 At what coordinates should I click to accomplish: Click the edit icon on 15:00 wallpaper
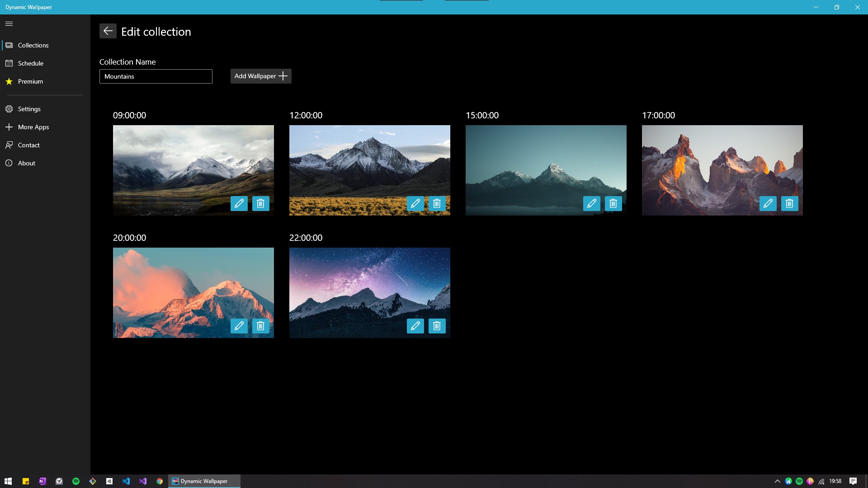(591, 203)
